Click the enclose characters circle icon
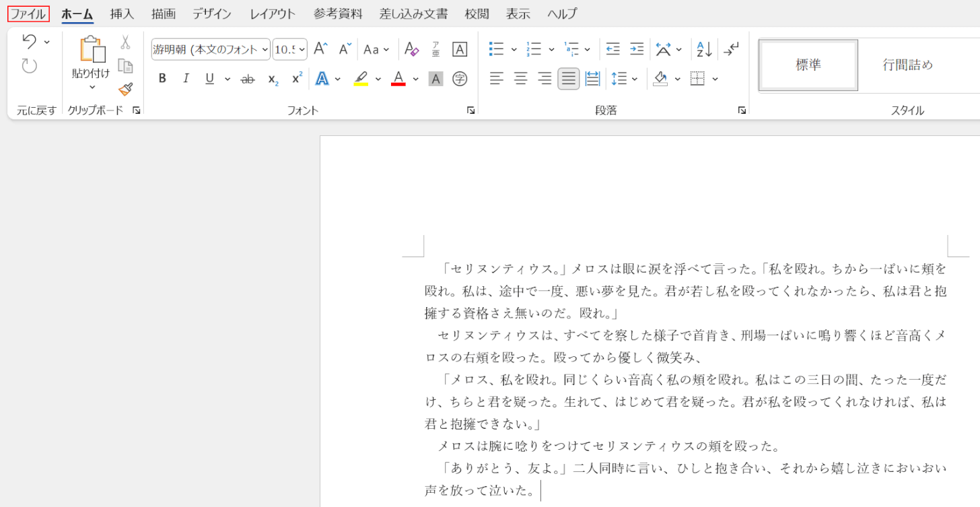 coord(460,79)
